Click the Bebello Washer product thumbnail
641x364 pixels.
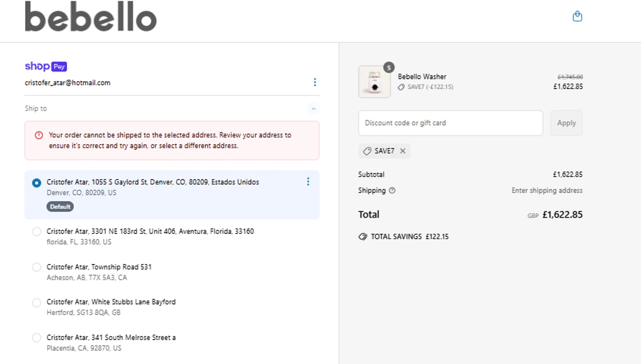point(374,82)
